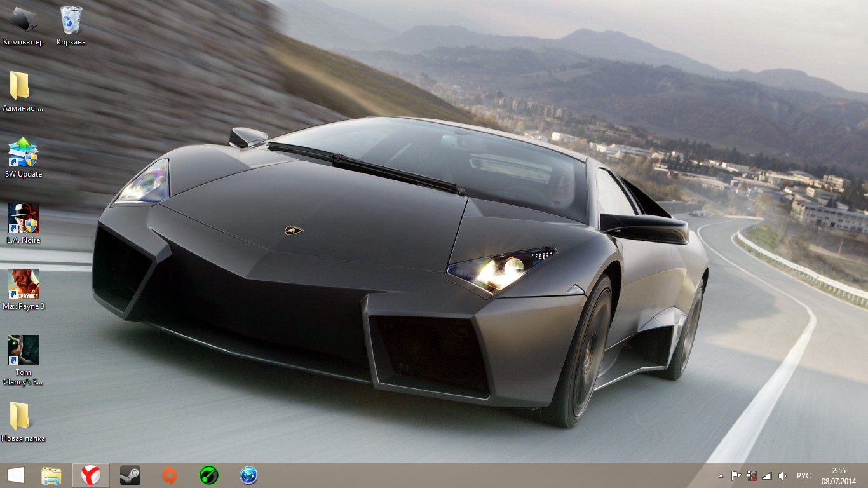The width and height of the screenshot is (868, 488).
Task: Select the Max Payne 3 shortcut
Action: click(24, 290)
